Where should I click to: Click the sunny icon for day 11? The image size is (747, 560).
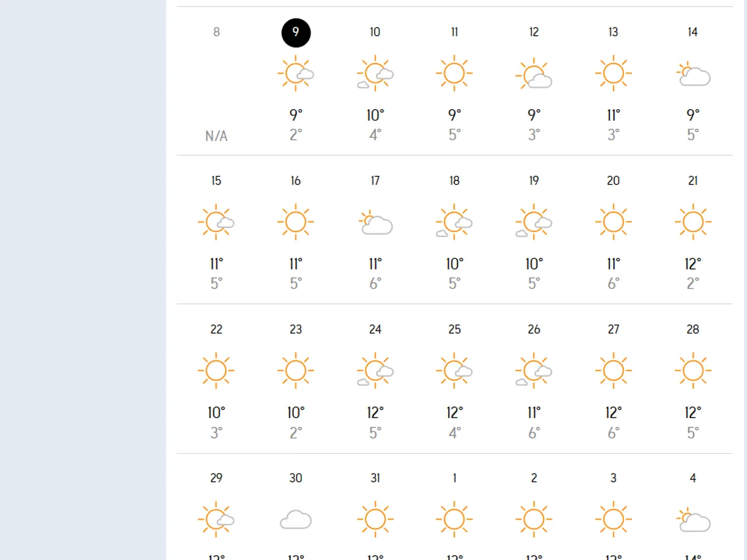point(454,73)
